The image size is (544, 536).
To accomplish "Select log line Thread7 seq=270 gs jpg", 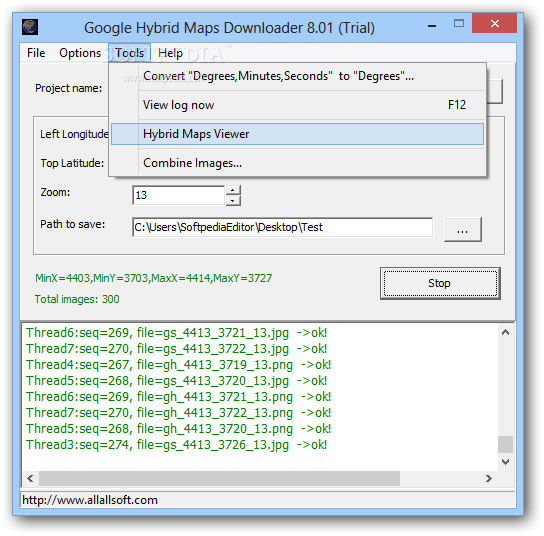I will (177, 349).
